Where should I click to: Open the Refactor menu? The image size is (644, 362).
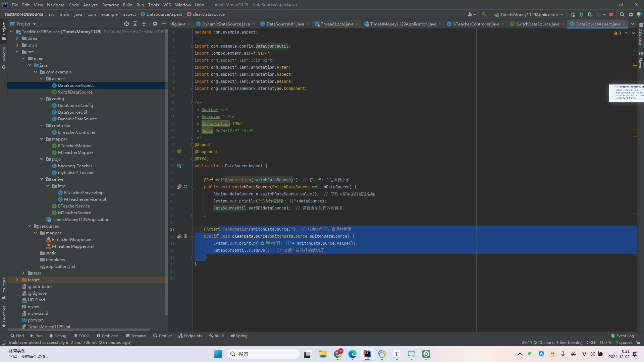pos(110,5)
